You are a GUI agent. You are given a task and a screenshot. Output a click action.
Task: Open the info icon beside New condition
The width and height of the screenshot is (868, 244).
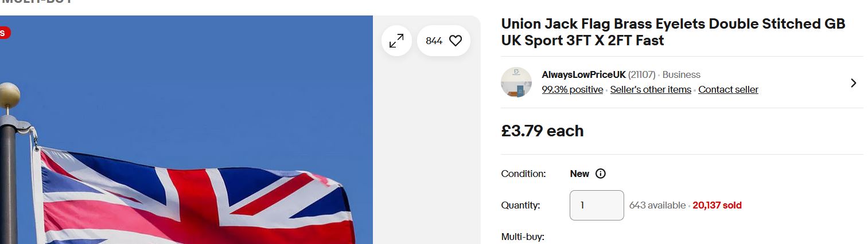click(601, 174)
